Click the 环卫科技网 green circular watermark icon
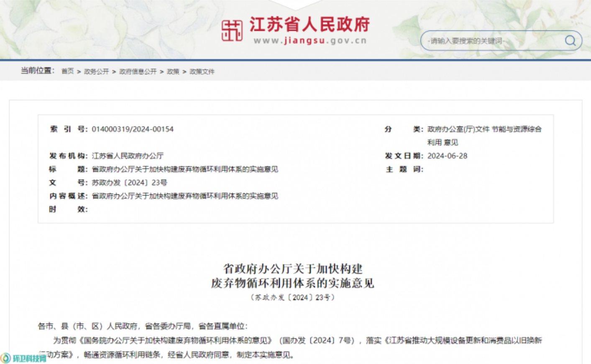This screenshot has width=591, height=364. [5, 358]
